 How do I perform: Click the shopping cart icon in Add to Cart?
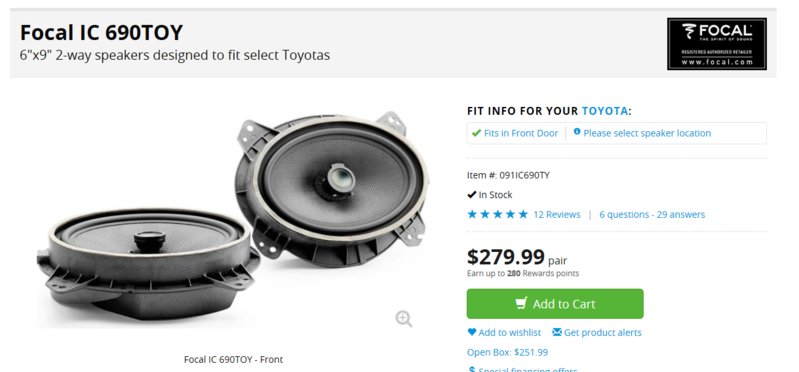[521, 303]
